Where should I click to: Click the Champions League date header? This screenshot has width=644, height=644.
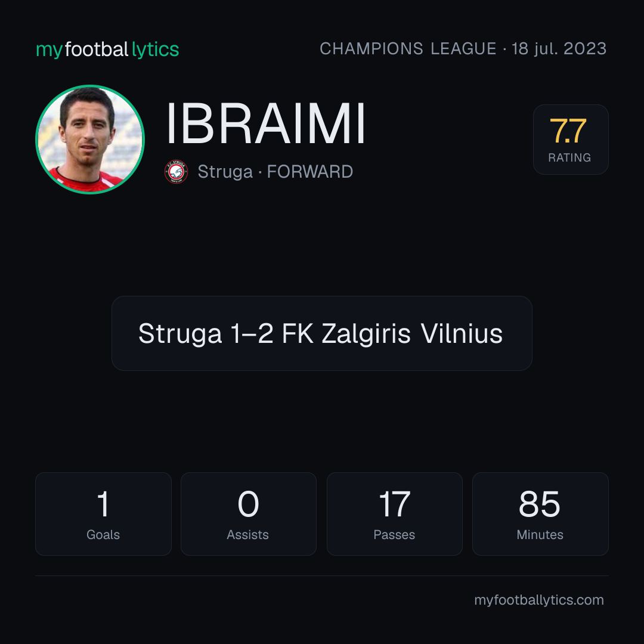[x=463, y=49]
